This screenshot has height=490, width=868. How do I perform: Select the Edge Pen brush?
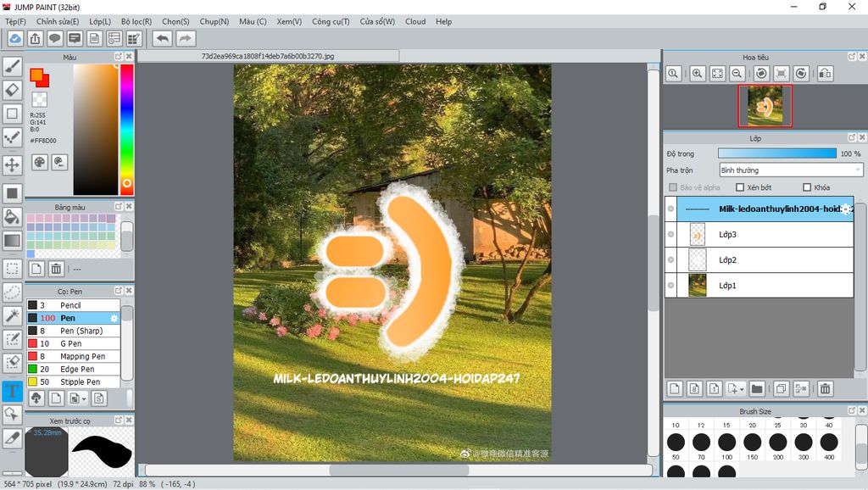point(73,369)
